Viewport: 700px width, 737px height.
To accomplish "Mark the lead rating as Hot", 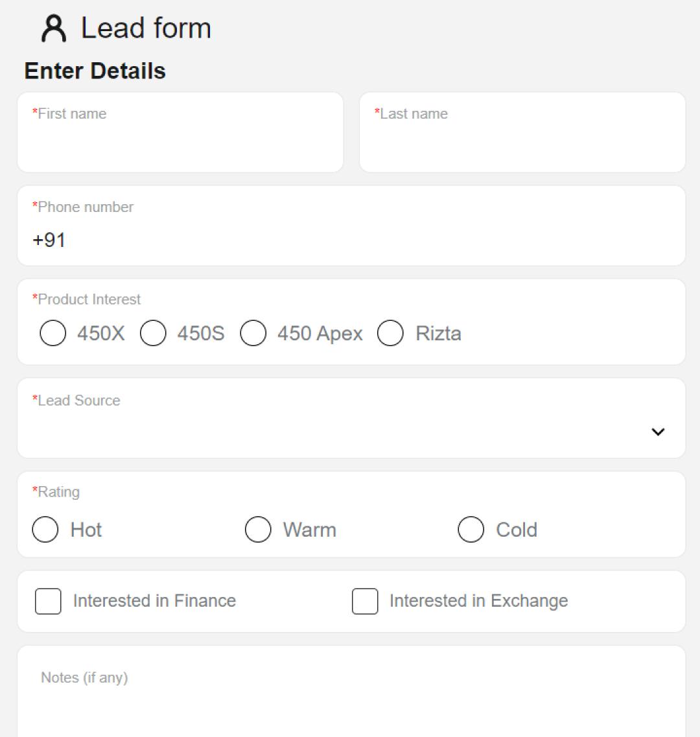I will click(45, 529).
